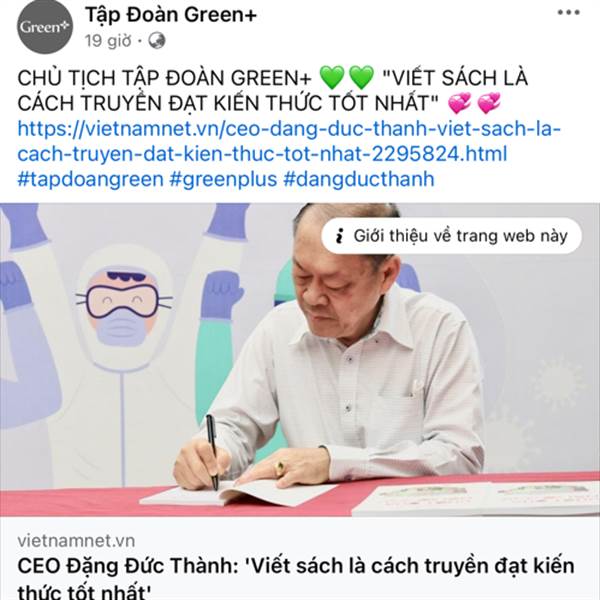
Task: Click the pink sparkling hearts emoji
Action: (474, 103)
